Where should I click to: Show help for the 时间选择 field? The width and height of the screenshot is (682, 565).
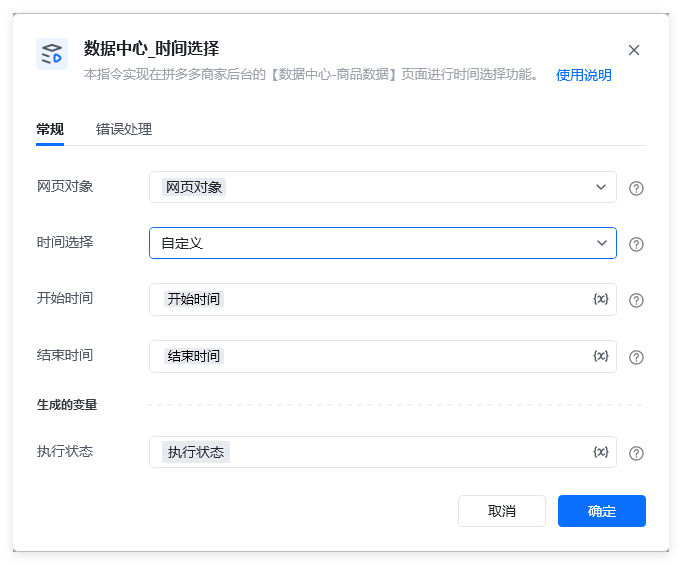636,244
